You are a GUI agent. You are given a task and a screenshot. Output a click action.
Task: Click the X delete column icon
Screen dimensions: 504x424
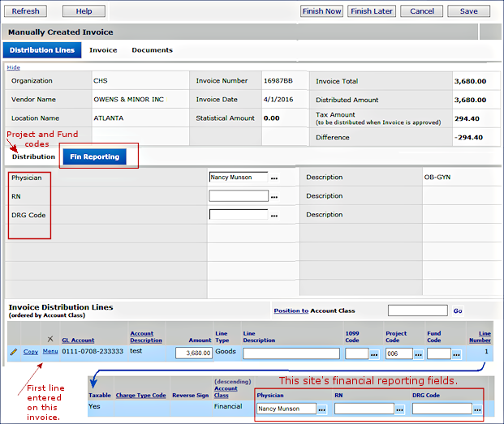coord(50,339)
